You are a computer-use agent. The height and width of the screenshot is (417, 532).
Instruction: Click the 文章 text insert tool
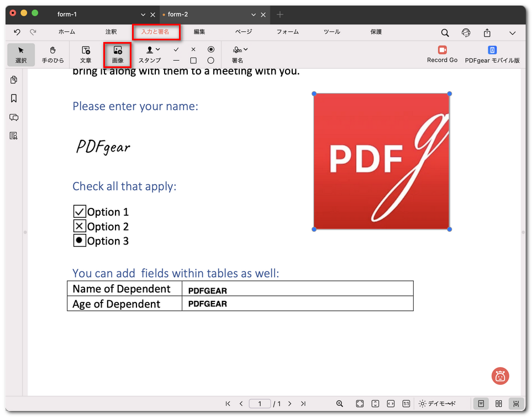point(86,54)
